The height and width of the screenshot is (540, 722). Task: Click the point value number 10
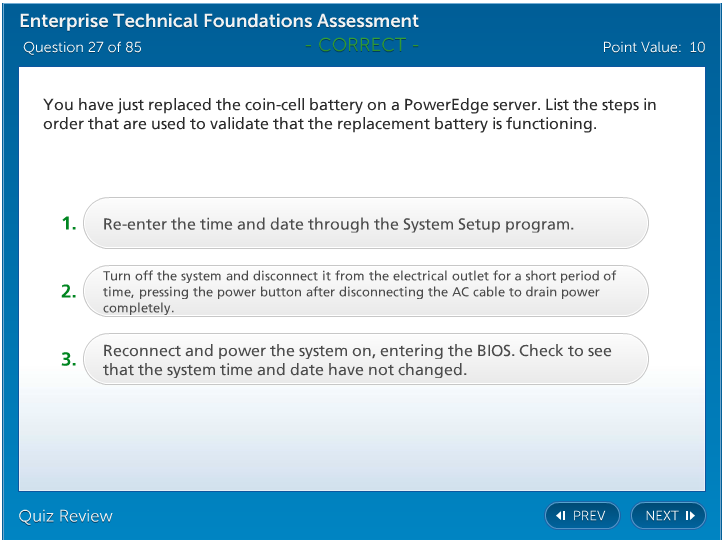[697, 47]
